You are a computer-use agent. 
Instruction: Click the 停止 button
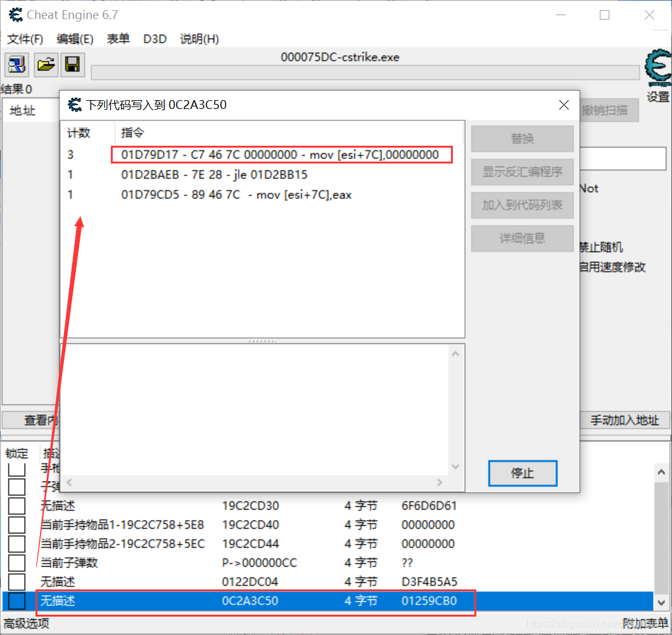click(x=523, y=473)
